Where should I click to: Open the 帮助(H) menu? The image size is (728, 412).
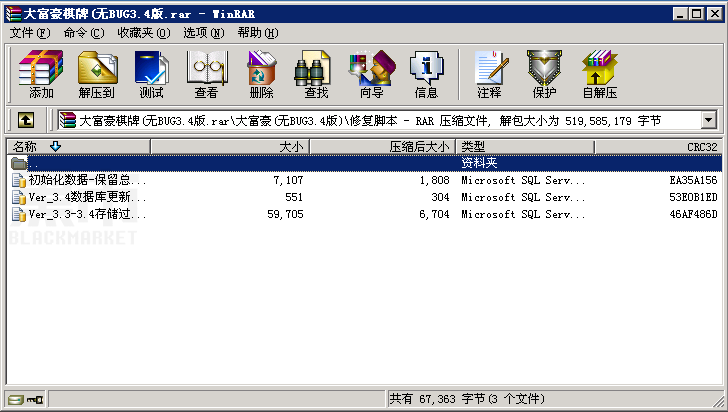coord(258,33)
